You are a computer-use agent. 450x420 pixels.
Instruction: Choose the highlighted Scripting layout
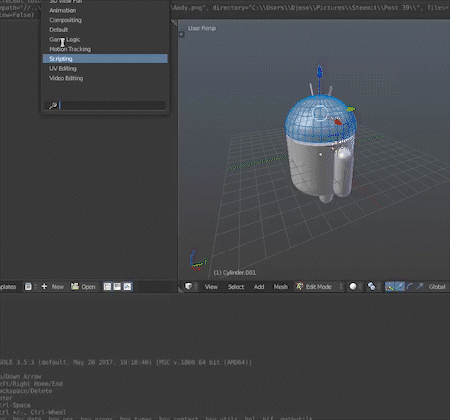click(105, 59)
